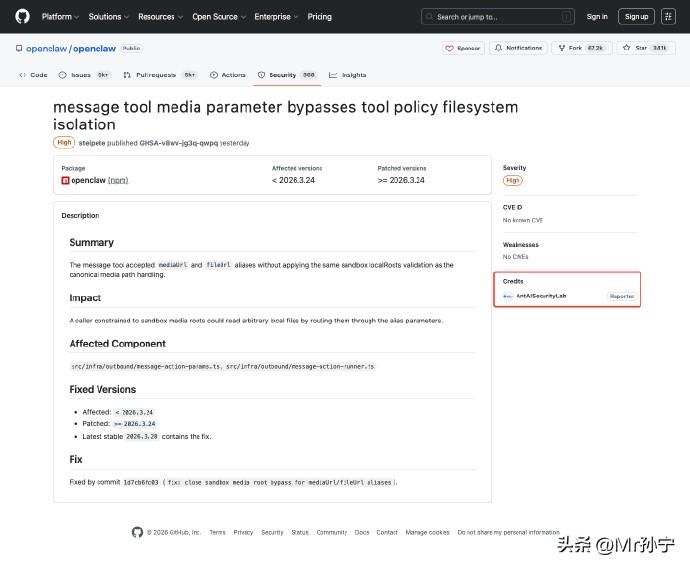690x569 pixels.
Task: Open the openclaw repository name link
Action: coord(94,48)
